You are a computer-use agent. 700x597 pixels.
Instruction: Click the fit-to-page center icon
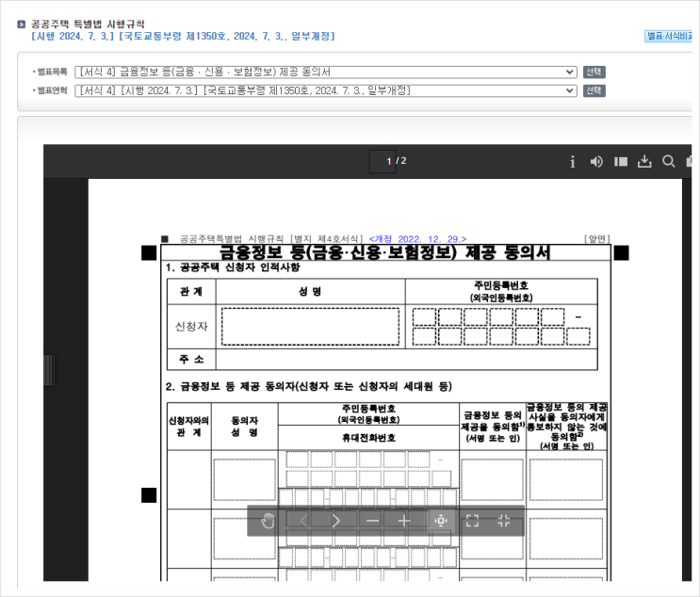pyautogui.click(x=441, y=521)
